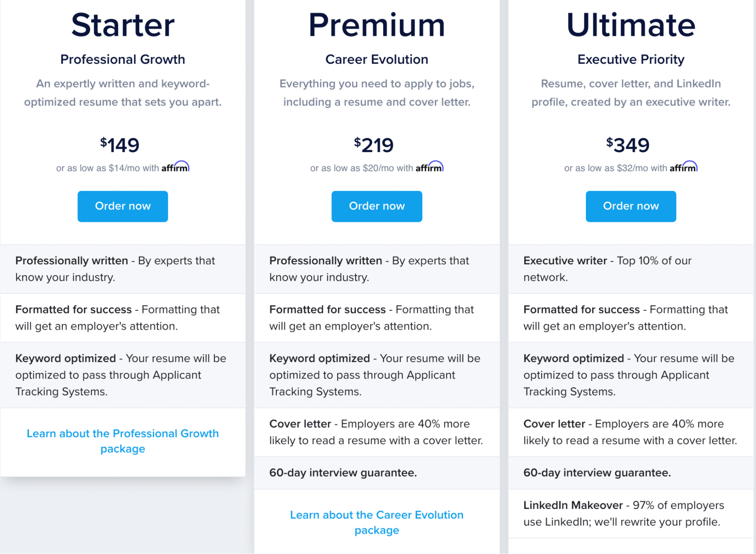The height and width of the screenshot is (554, 756).
Task: Click the Affirm logo under the $219 price
Action: coord(430,167)
